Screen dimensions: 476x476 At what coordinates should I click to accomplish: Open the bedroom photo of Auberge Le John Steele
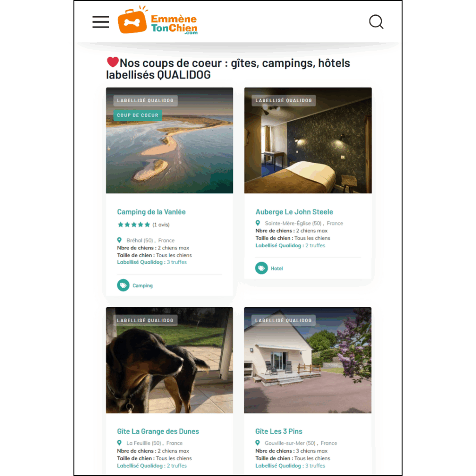tap(308, 140)
